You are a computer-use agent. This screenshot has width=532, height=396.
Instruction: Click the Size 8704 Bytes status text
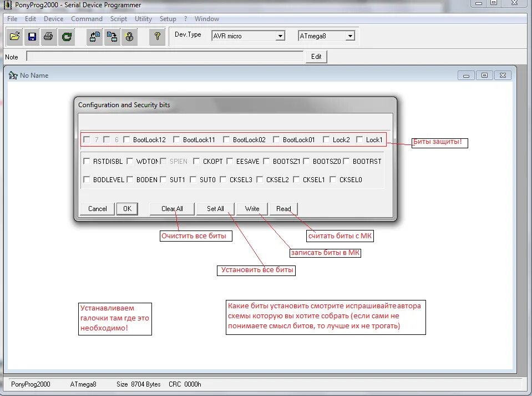(x=139, y=384)
